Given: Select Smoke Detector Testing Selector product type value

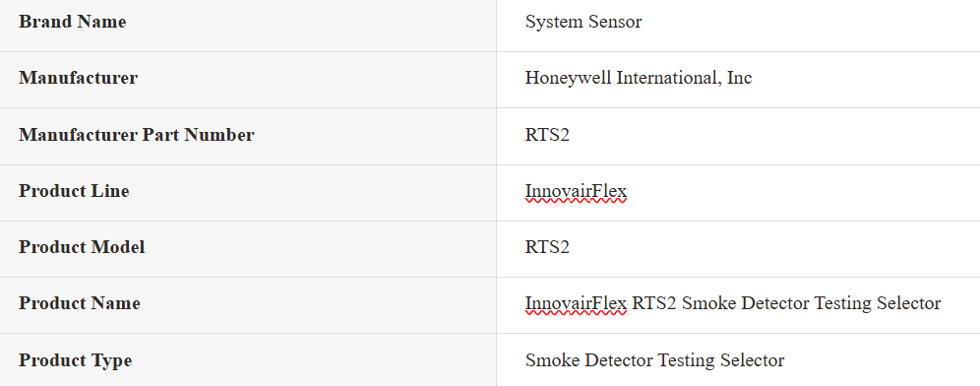Looking at the screenshot, I should (654, 360).
